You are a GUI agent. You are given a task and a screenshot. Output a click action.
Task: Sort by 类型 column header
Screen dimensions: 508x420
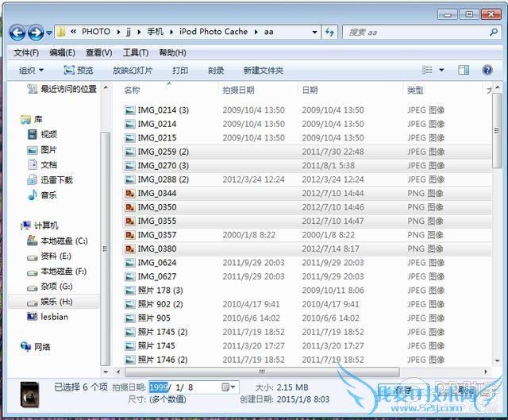click(415, 90)
